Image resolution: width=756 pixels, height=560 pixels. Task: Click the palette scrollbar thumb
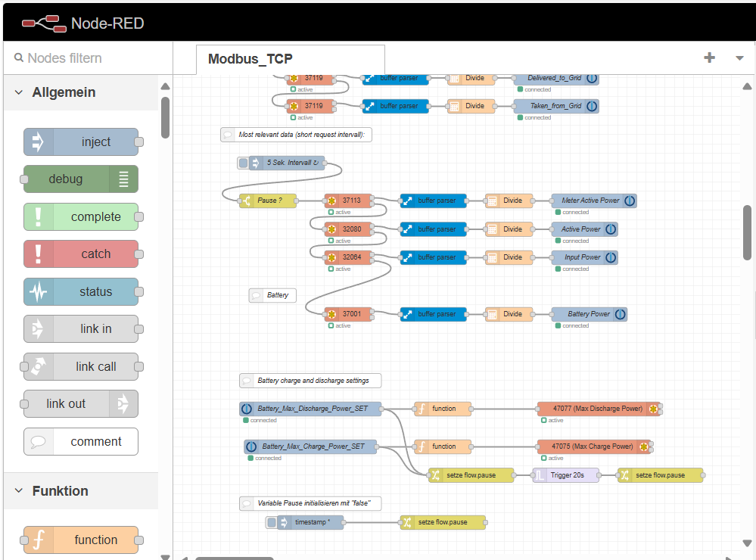(x=166, y=118)
